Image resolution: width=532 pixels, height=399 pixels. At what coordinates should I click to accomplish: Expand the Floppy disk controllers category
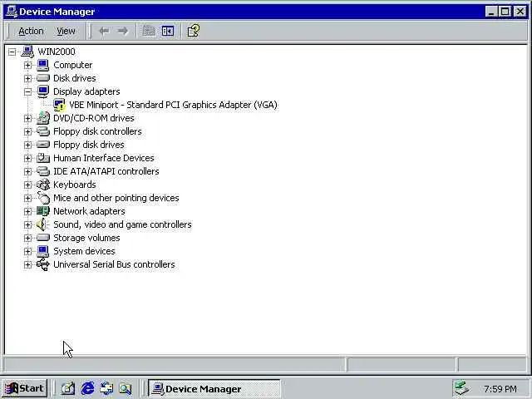[27, 131]
